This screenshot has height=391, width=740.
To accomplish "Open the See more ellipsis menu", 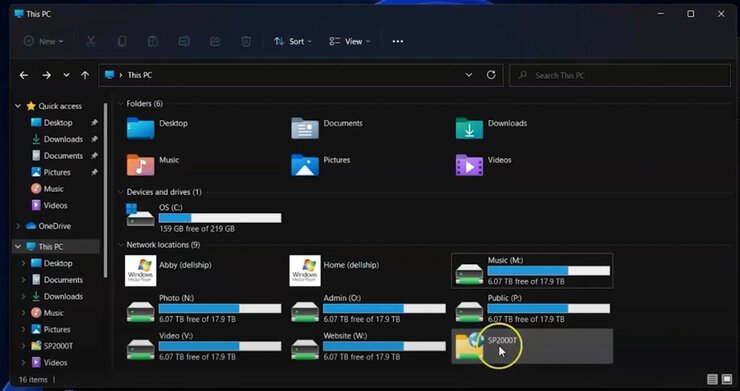I will pos(398,42).
